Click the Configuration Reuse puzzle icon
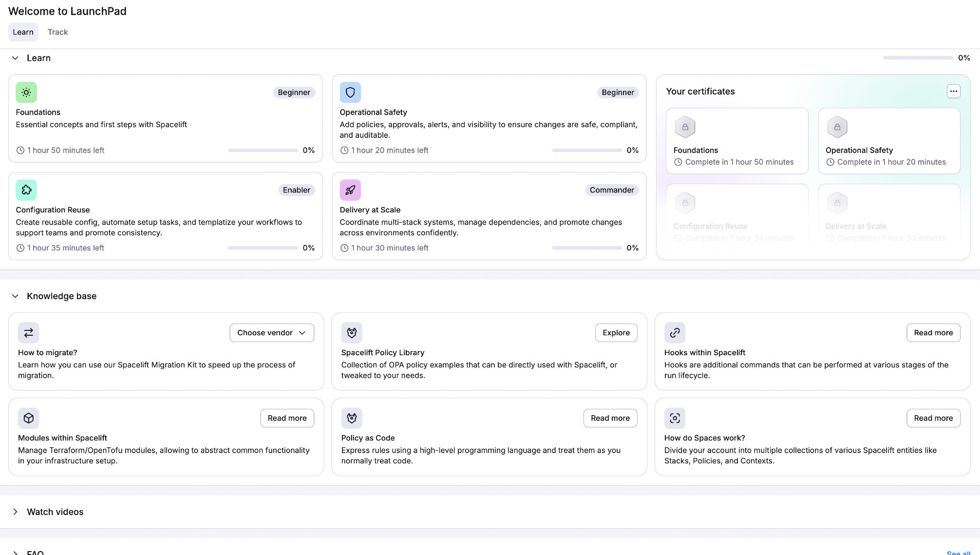 coord(26,190)
